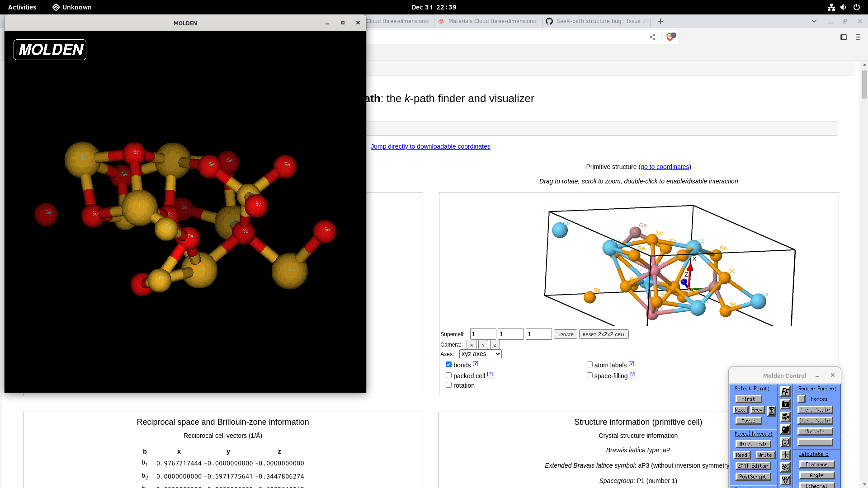
Task: Click the first Supercell input field
Action: 483,333
